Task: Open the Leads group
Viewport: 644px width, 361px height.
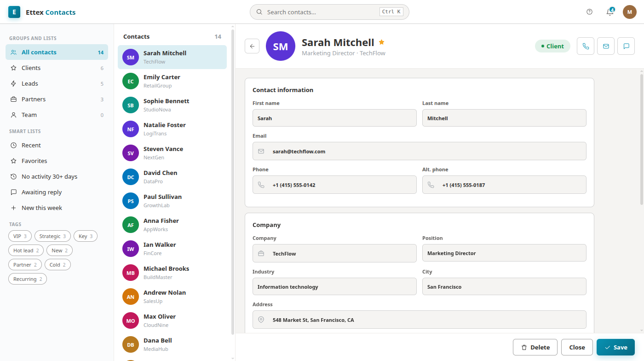Action: pos(57,83)
